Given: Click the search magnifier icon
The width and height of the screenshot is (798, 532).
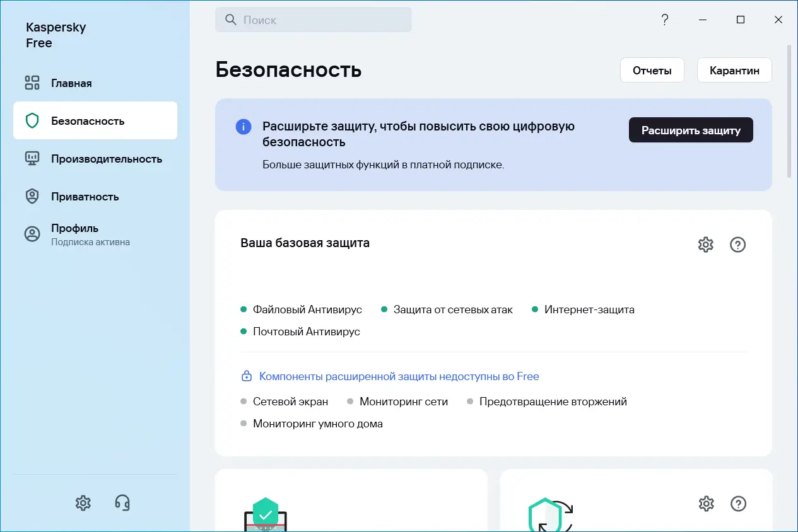Looking at the screenshot, I should coord(230,20).
